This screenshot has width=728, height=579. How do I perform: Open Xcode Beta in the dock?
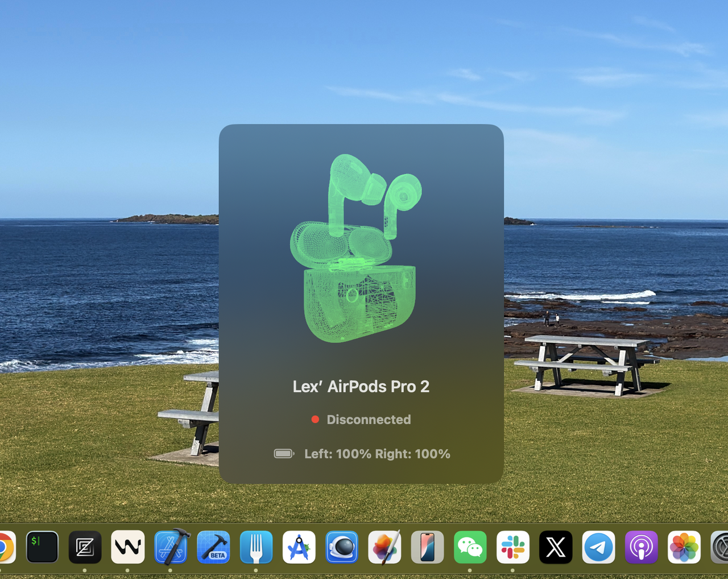(x=213, y=547)
